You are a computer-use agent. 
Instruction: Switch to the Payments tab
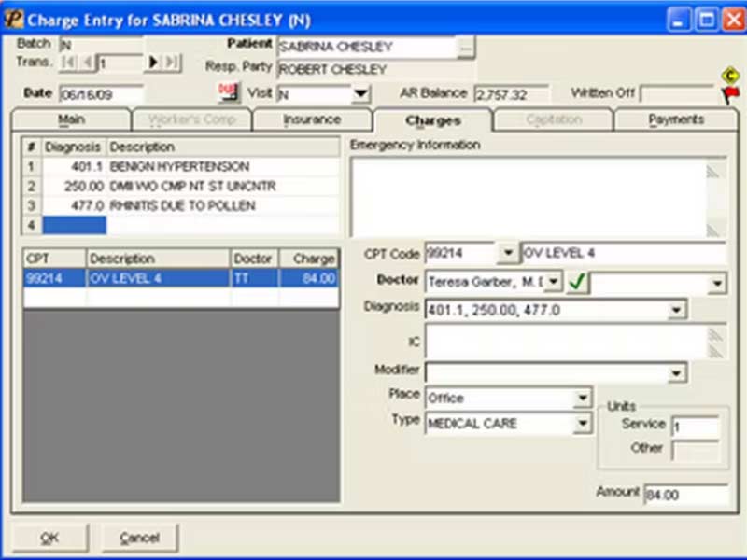(x=676, y=119)
